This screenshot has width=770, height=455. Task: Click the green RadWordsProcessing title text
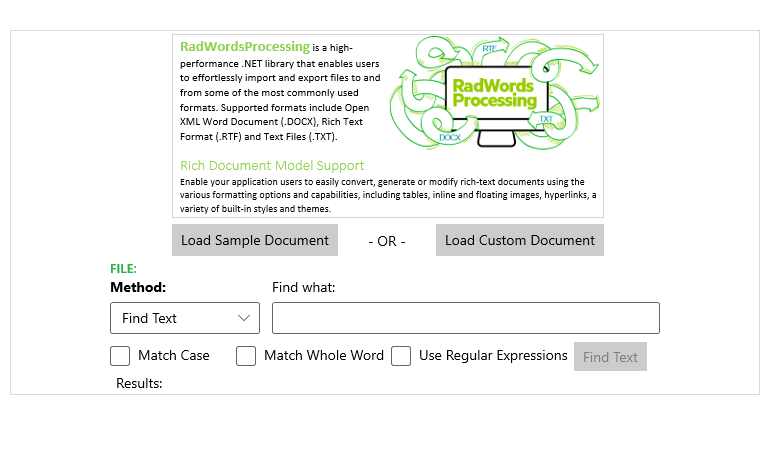(x=245, y=47)
